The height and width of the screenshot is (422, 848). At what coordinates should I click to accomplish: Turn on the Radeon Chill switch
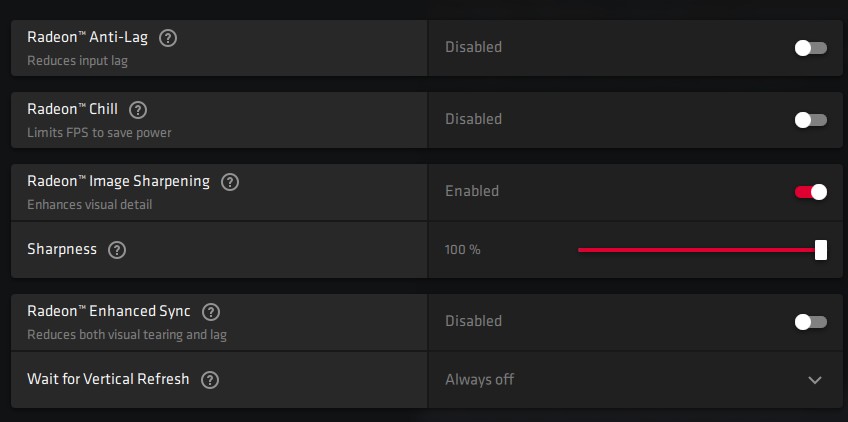(810, 119)
